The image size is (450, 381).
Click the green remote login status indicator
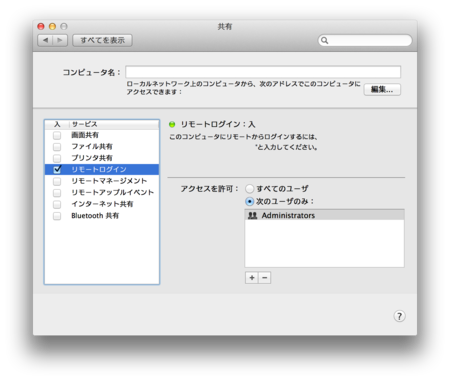click(x=172, y=125)
